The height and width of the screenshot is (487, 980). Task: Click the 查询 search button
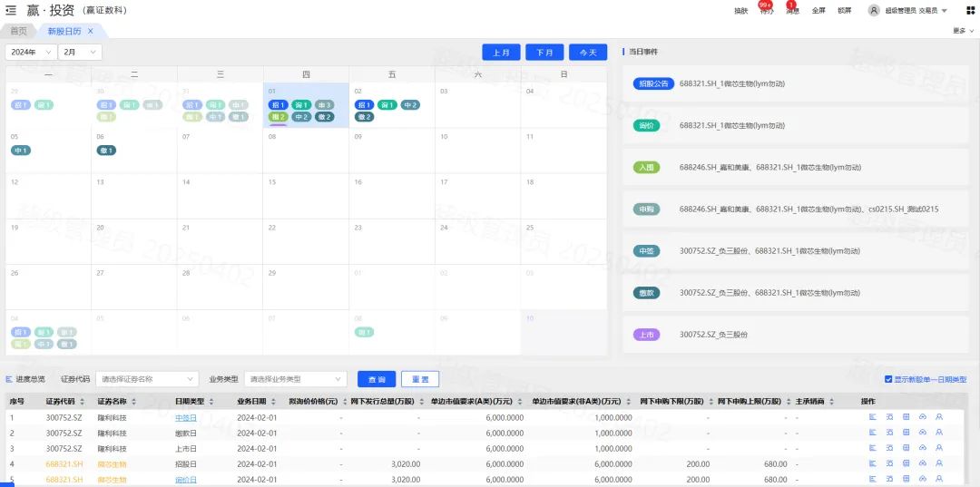[x=377, y=379]
